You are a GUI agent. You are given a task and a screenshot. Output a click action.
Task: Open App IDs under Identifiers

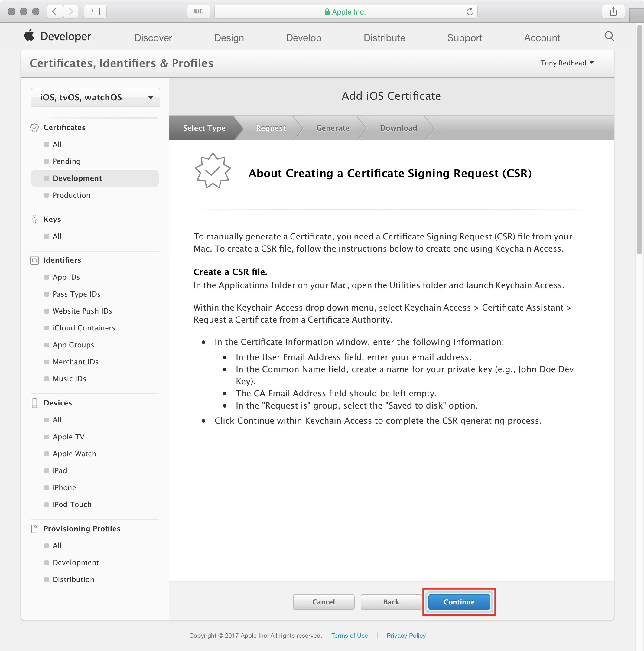coord(66,277)
